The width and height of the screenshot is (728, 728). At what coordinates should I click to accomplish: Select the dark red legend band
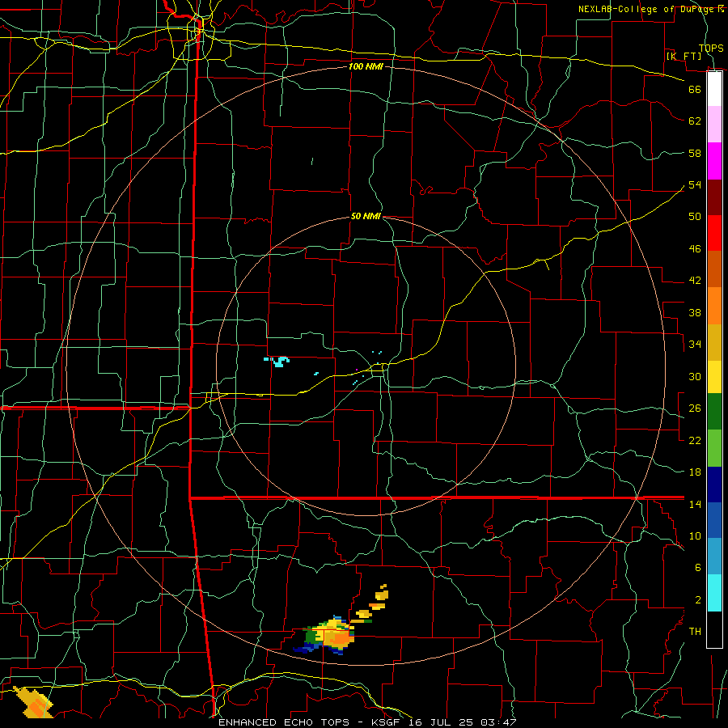click(714, 197)
